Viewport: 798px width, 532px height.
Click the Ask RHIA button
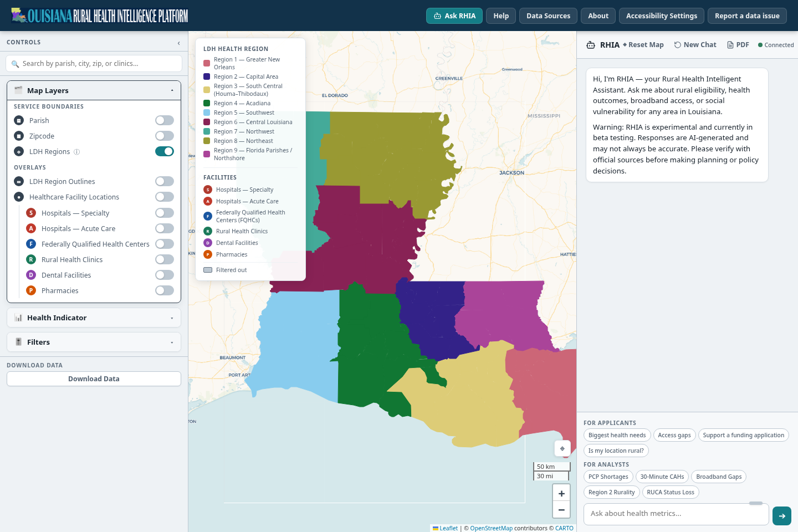click(x=454, y=16)
